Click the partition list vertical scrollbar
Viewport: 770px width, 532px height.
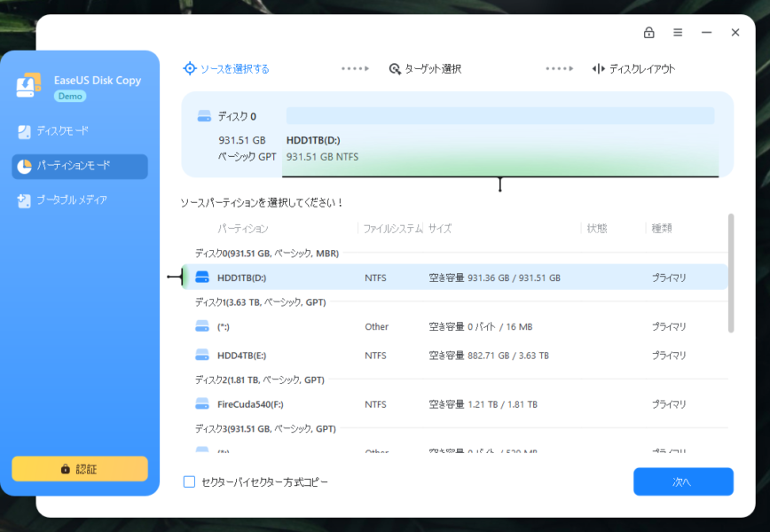click(731, 273)
